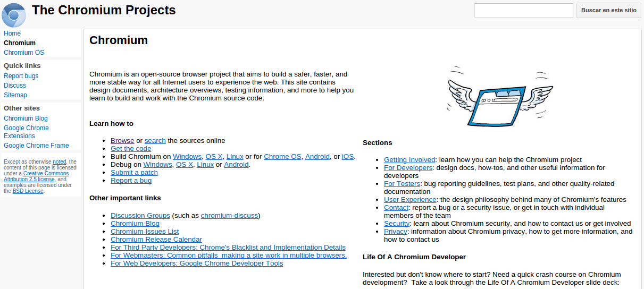
Task: Open Build Chromium on Linux link
Action: tap(235, 157)
